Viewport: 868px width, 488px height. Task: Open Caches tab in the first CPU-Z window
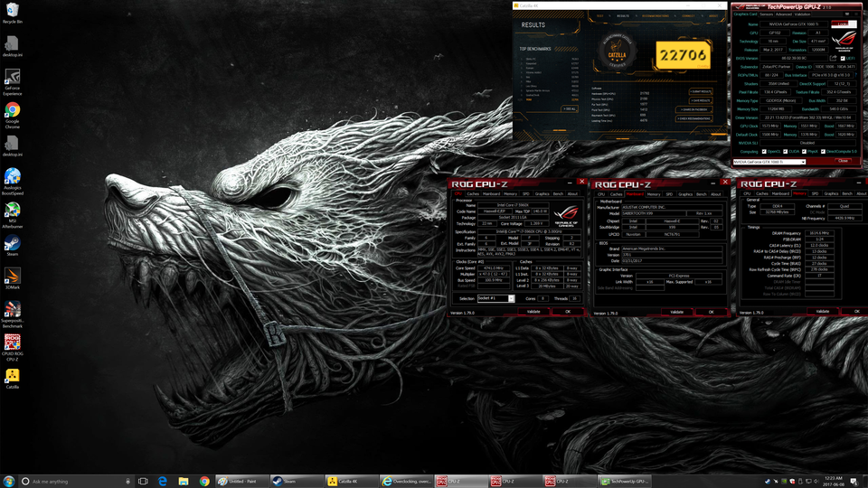pos(473,193)
